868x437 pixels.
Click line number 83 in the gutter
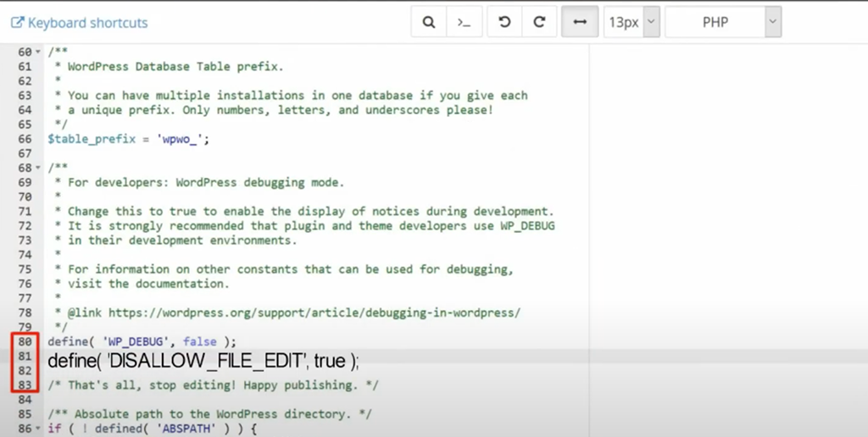[x=25, y=385]
